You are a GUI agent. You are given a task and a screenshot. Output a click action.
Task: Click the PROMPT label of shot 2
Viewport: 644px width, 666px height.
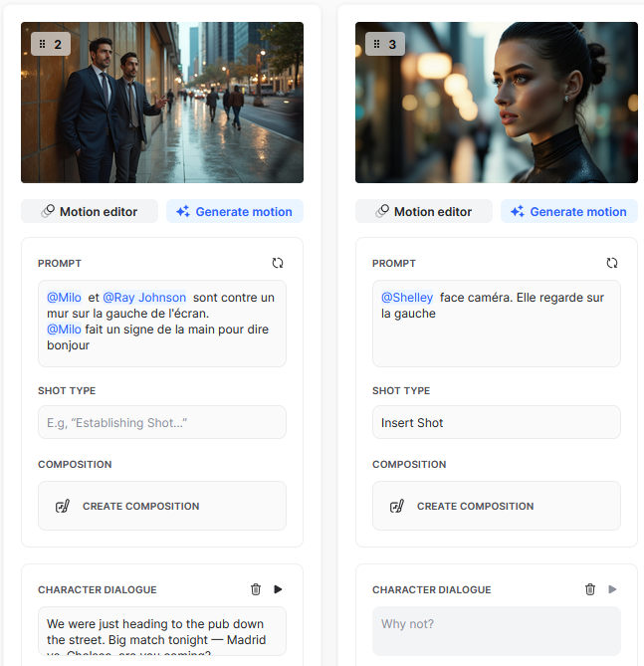click(60, 264)
